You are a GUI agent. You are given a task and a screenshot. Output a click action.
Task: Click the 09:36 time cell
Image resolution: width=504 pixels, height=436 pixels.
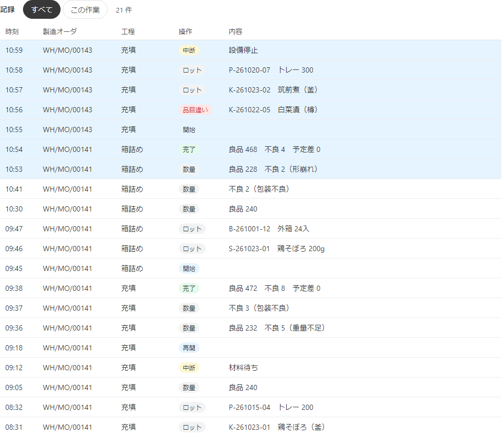14,328
